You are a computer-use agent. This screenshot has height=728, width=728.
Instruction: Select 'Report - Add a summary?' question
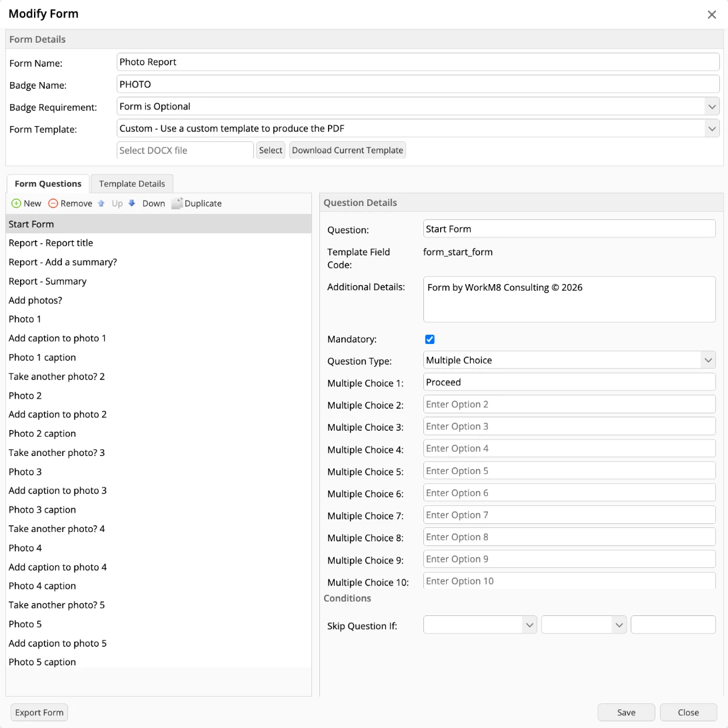(x=158, y=262)
